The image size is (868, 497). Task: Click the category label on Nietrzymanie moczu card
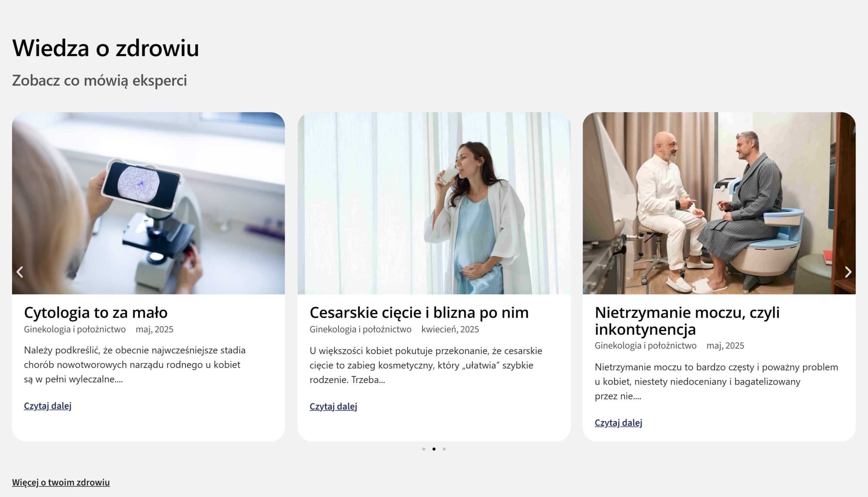coord(646,345)
